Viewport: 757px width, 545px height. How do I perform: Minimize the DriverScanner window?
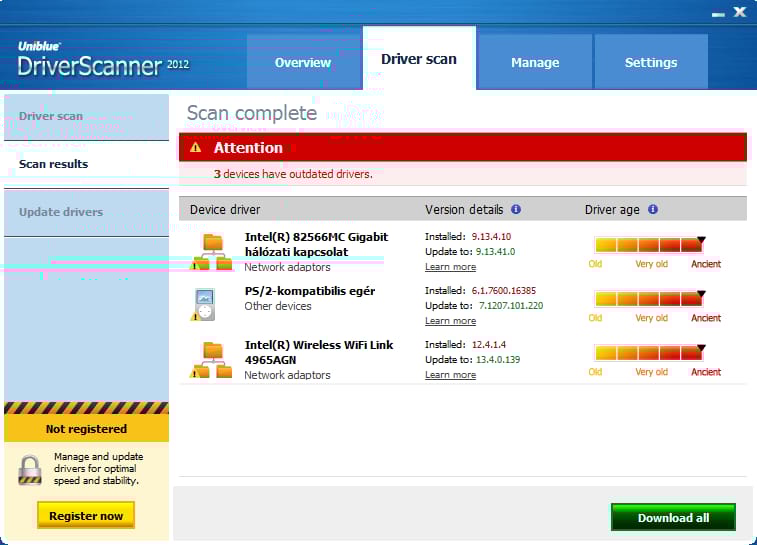click(x=718, y=14)
